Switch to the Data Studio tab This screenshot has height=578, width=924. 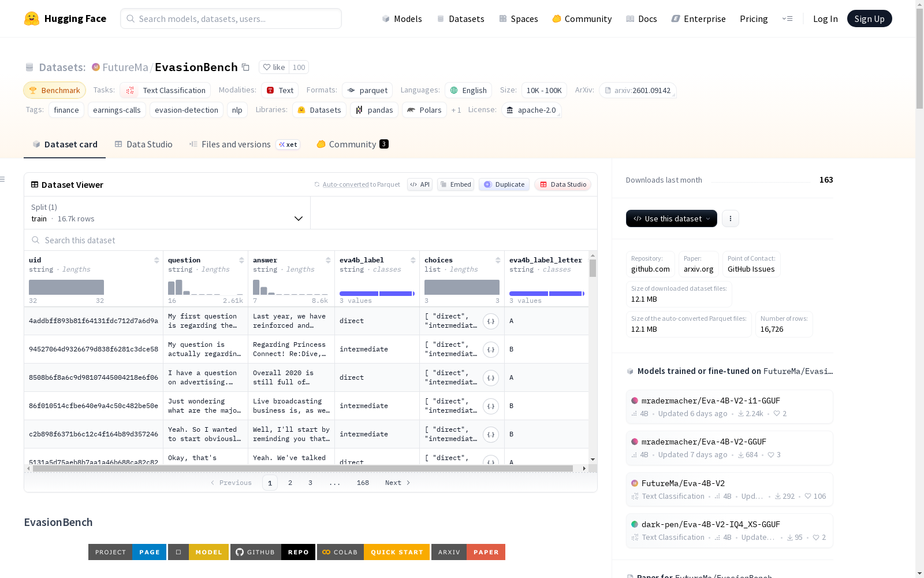click(143, 144)
